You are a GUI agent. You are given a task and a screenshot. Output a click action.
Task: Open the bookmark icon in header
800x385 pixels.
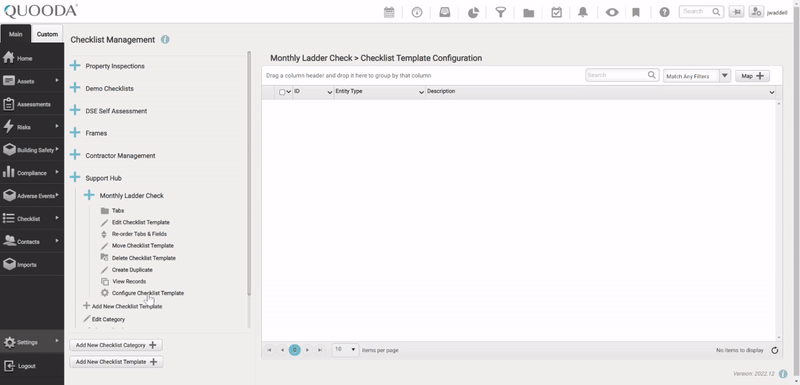click(636, 12)
